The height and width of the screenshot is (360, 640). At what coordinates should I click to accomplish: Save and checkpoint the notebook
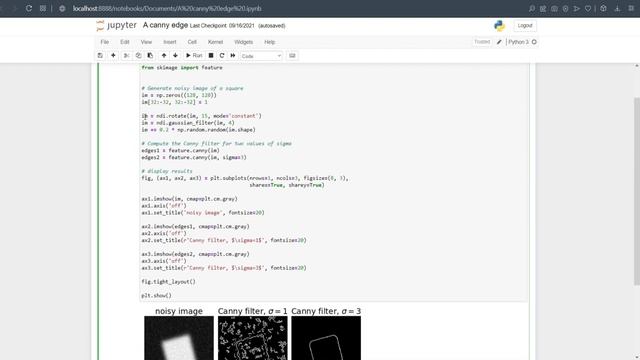pyautogui.click(x=100, y=56)
